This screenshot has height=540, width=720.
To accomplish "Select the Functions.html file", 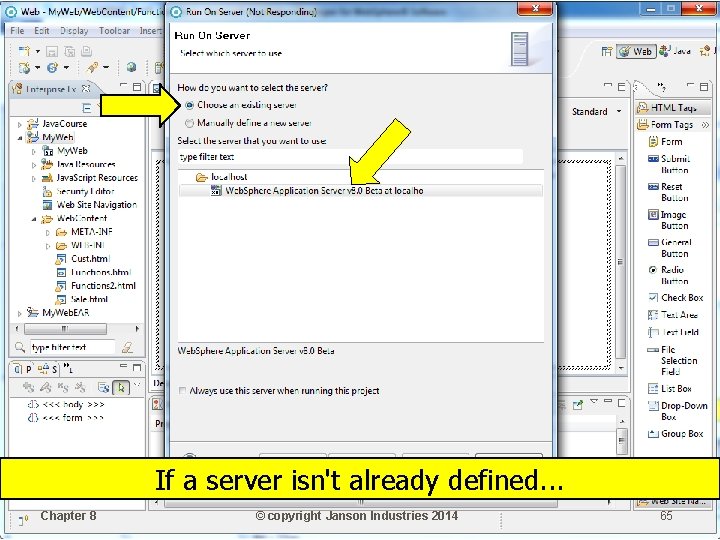I will pos(101,272).
